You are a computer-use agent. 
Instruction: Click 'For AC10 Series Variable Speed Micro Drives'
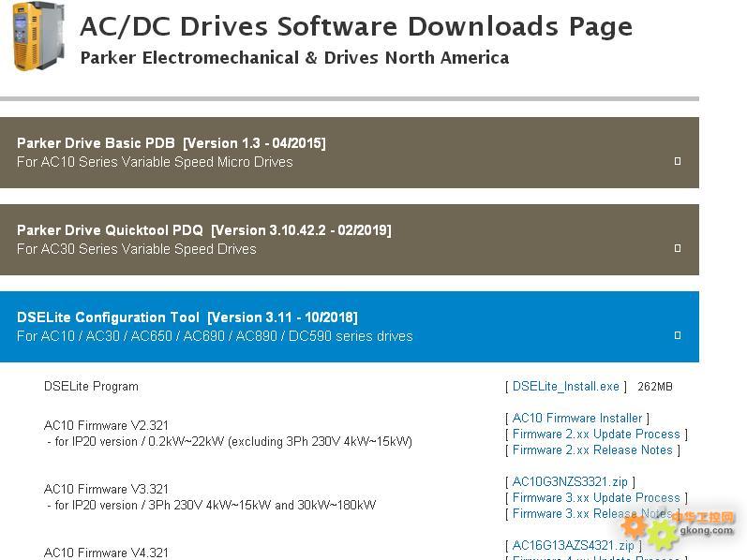(x=155, y=162)
